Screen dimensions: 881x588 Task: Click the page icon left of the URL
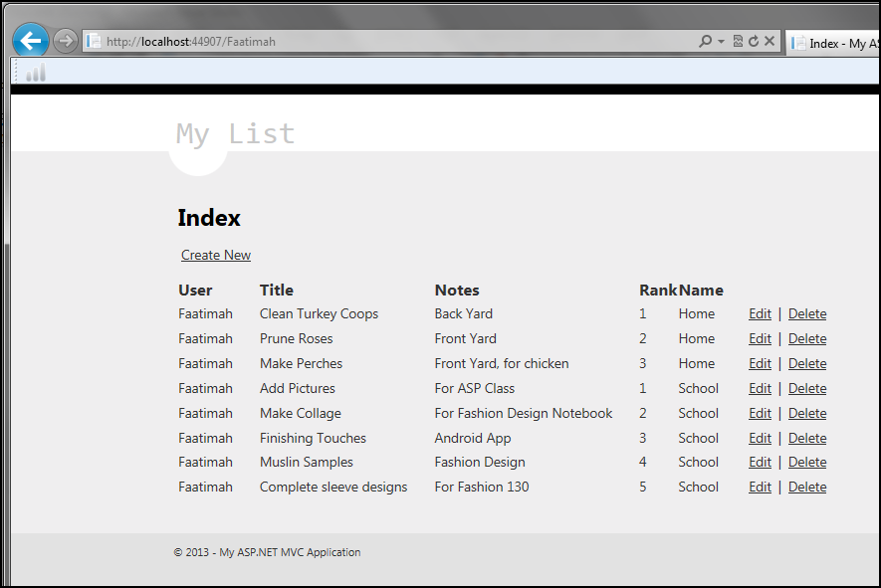point(94,42)
